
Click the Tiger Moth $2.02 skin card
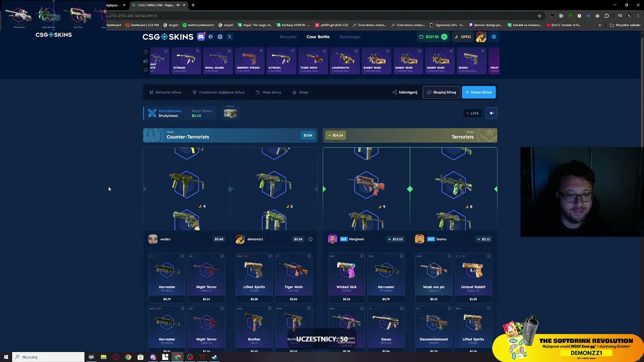pos(293,278)
